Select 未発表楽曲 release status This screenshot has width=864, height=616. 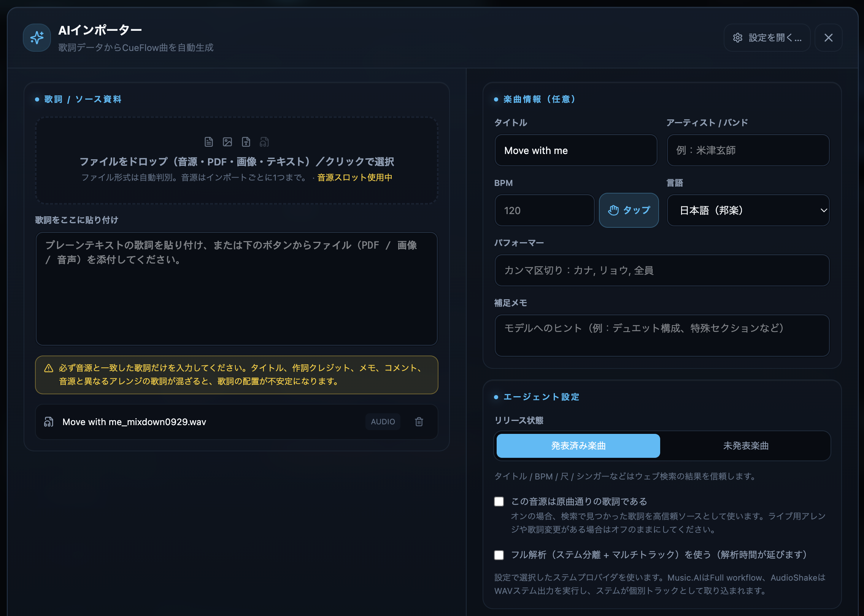pos(746,446)
